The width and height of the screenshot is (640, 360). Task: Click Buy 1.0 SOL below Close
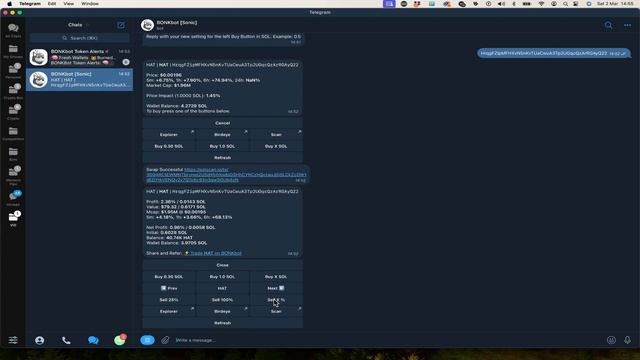coord(222,277)
